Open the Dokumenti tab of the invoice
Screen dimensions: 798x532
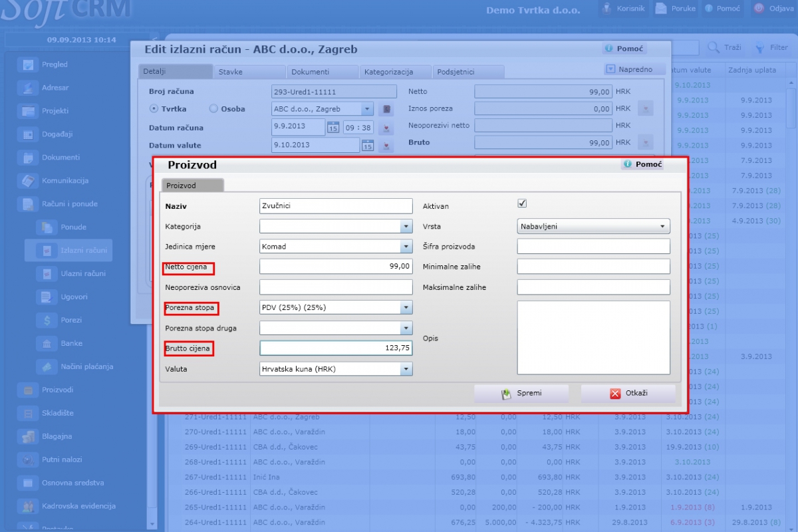(x=322, y=72)
